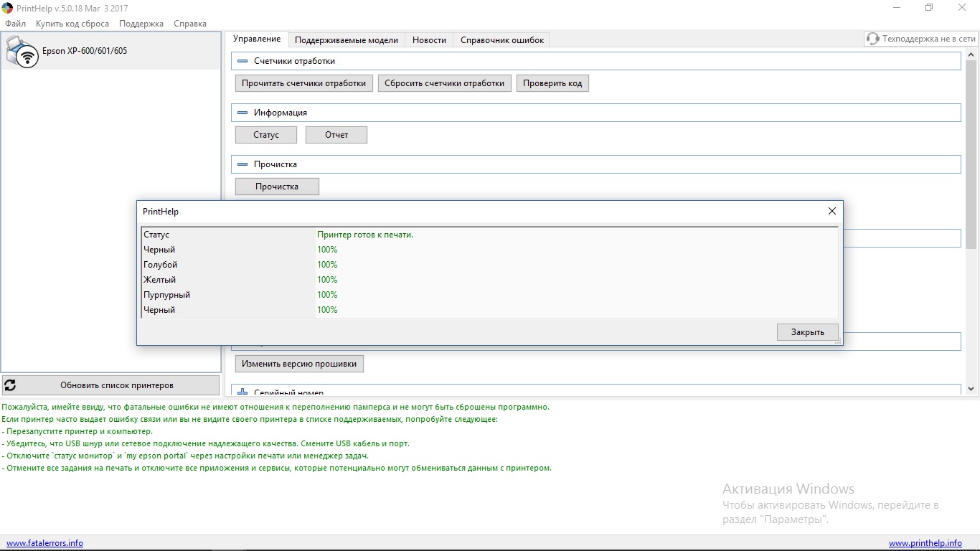Open the Поддержка menu
The image size is (980, 551).
click(x=141, y=24)
